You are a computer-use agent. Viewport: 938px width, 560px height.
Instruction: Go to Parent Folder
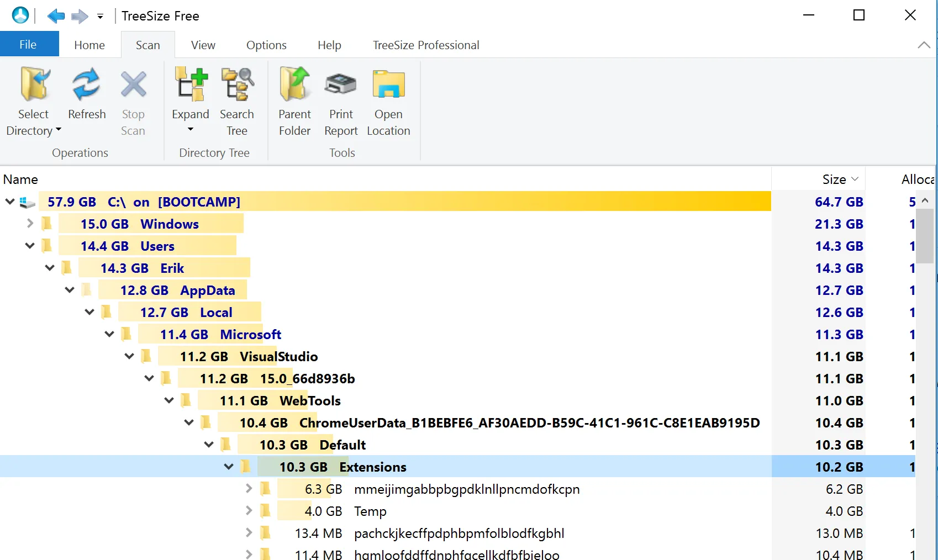point(294,84)
